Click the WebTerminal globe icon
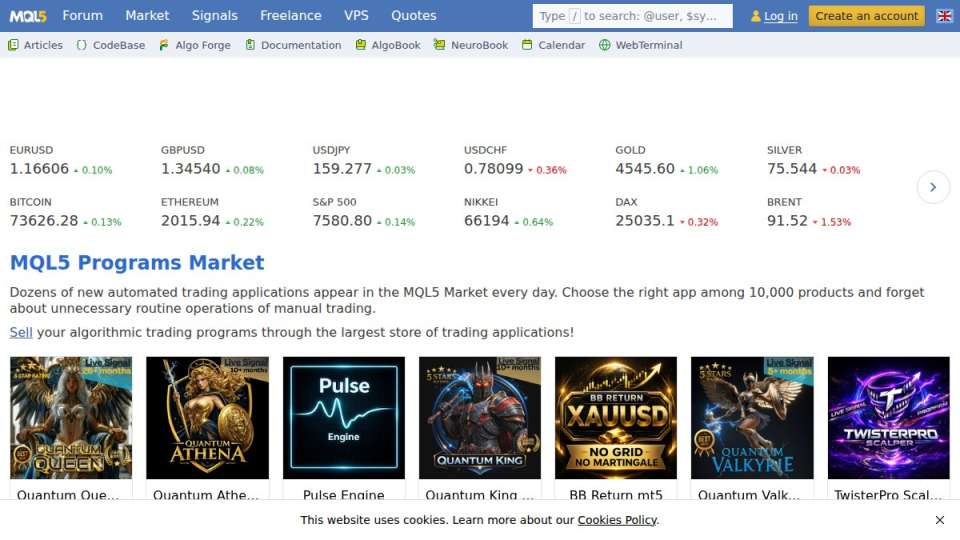The width and height of the screenshot is (960, 540). click(604, 45)
